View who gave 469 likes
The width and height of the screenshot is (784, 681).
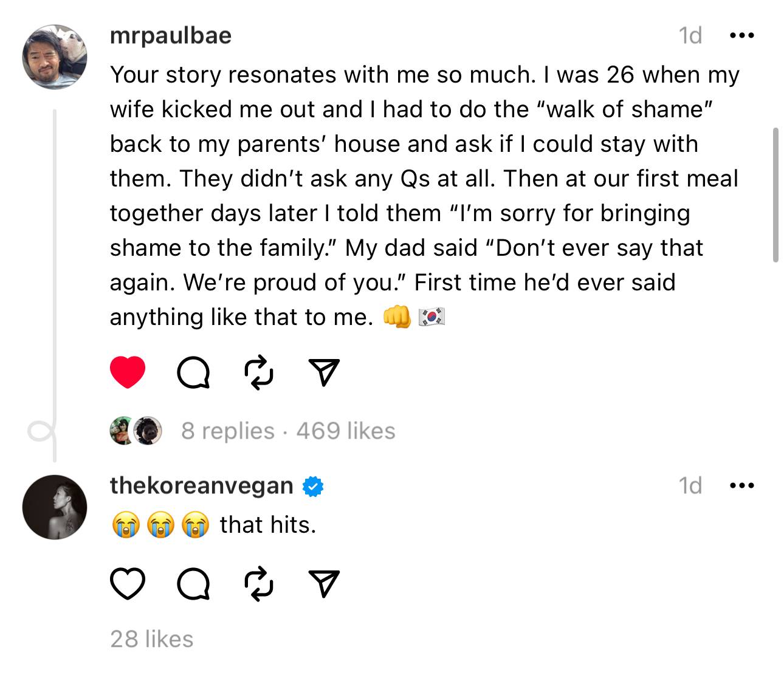click(346, 431)
